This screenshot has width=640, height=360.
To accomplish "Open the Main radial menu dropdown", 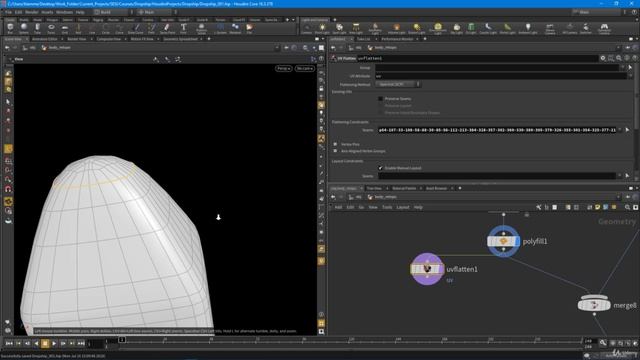I will click(x=157, y=12).
